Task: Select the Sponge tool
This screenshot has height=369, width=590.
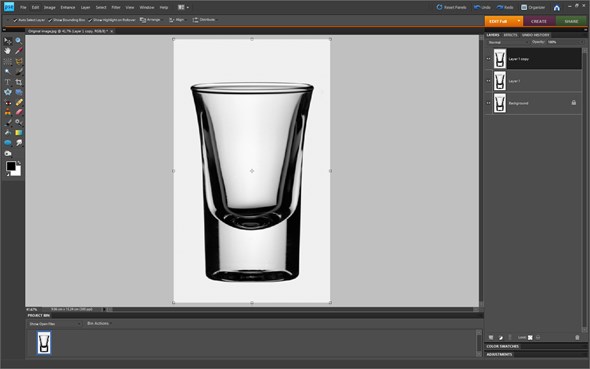Action: (8, 153)
